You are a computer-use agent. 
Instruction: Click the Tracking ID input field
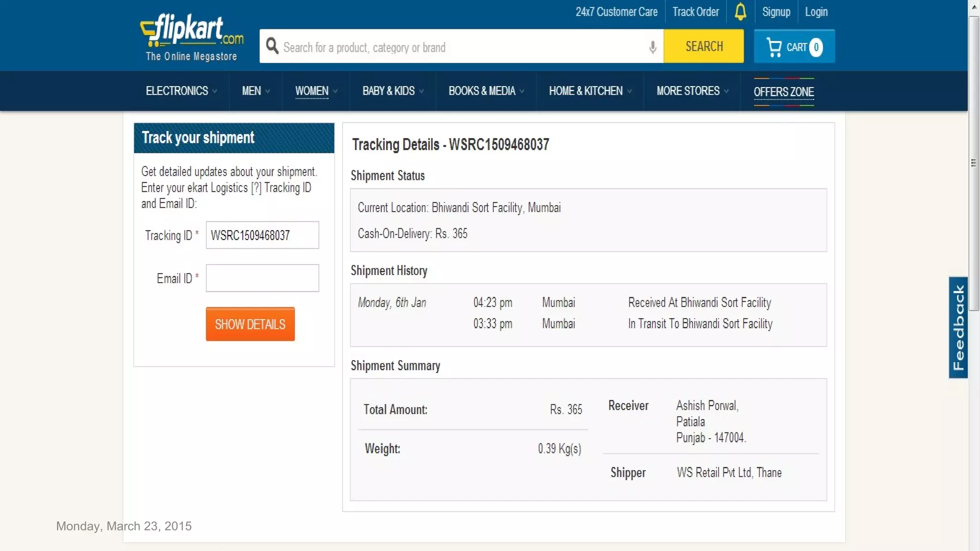(x=262, y=235)
